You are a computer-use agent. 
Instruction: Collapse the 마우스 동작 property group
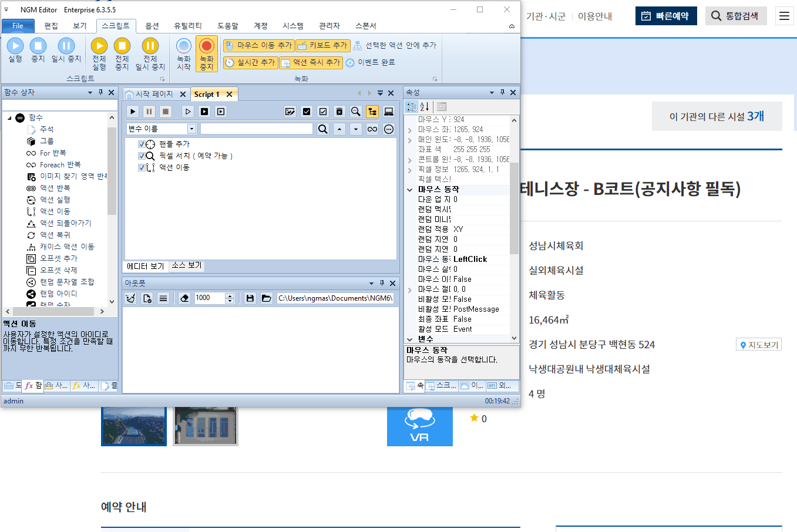coord(410,190)
